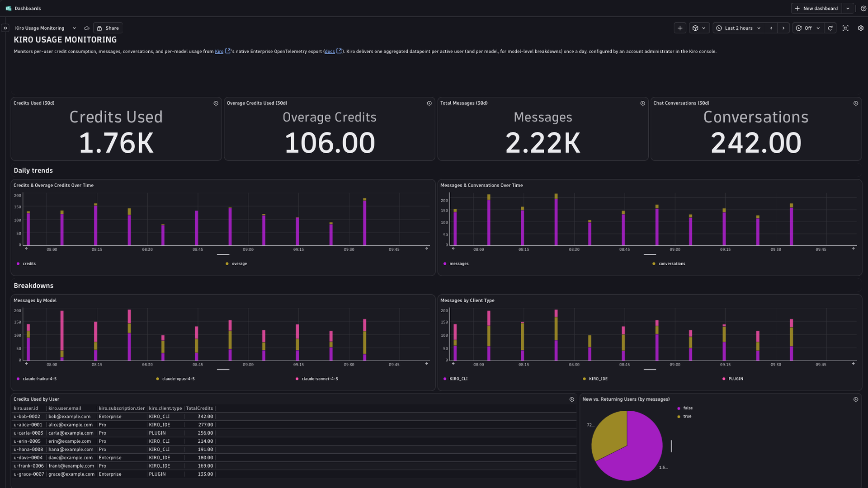
Task: Select the u-grace-0007 cell
Action: (x=28, y=474)
